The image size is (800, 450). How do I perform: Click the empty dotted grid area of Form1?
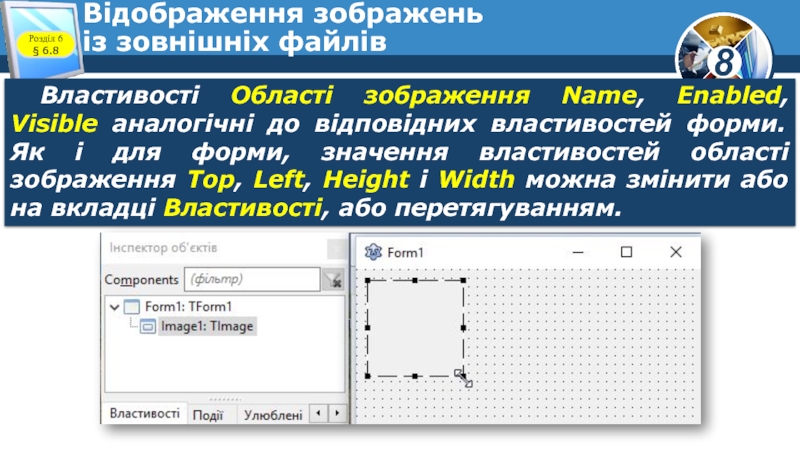[x=580, y=350]
